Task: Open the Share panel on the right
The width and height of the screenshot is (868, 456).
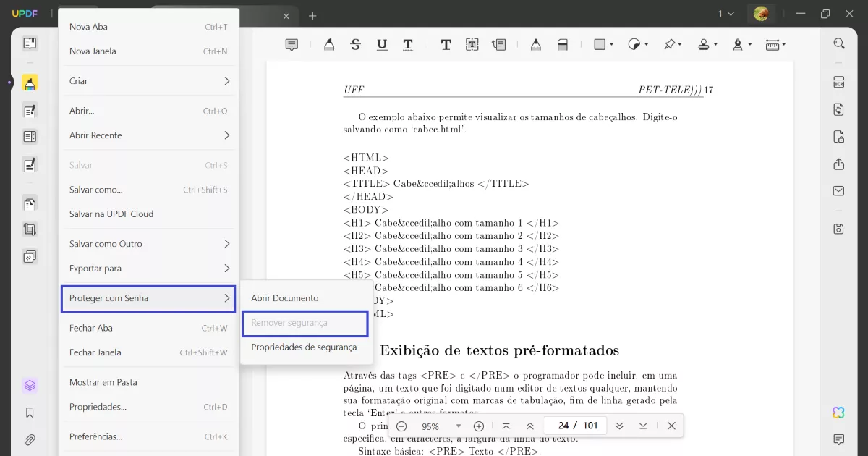Action: (838, 165)
